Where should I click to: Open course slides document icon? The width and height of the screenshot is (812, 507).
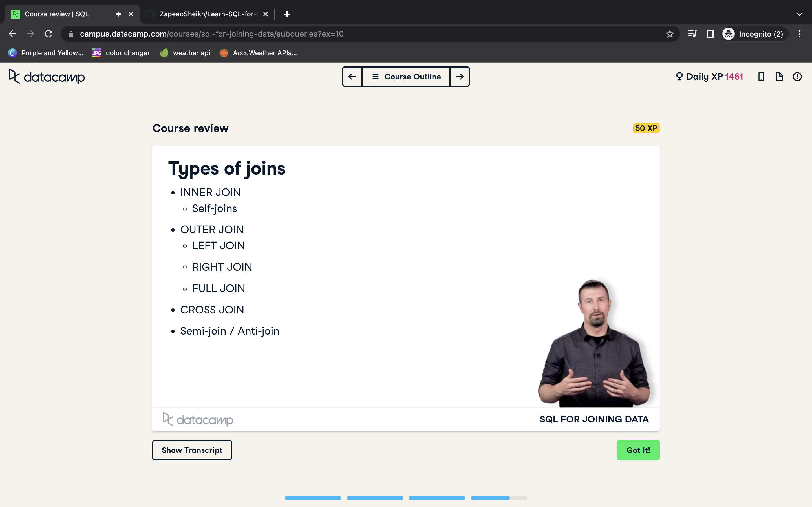click(779, 77)
